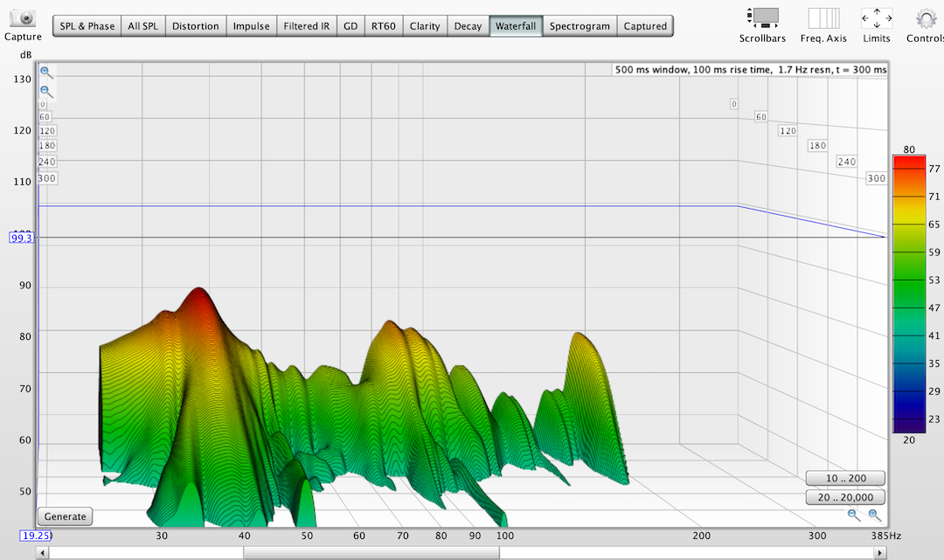The width and height of the screenshot is (944, 560).
Task: Select the RT60 graph tab
Action: (383, 26)
